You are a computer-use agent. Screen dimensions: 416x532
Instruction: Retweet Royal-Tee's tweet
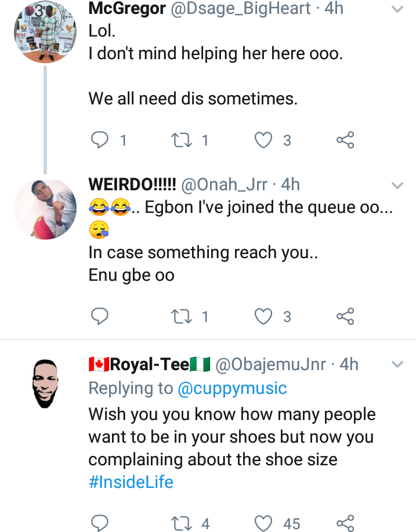pos(183,523)
